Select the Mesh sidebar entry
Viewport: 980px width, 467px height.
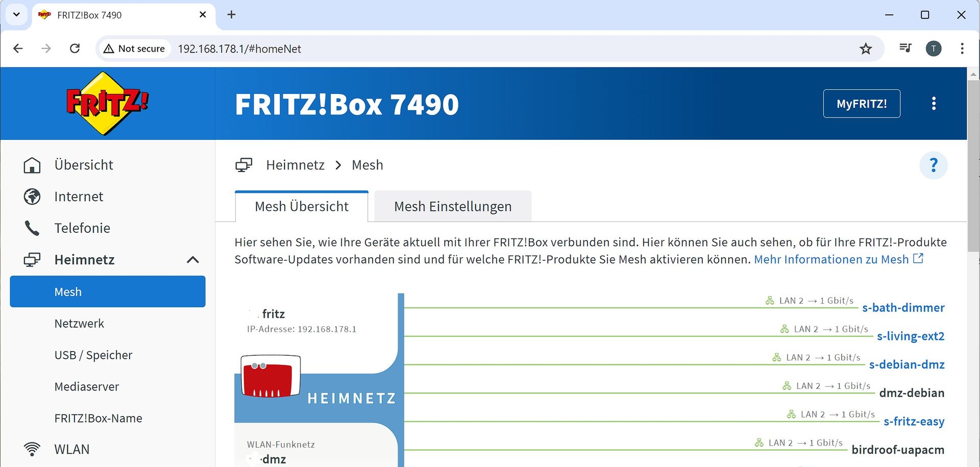coord(108,291)
